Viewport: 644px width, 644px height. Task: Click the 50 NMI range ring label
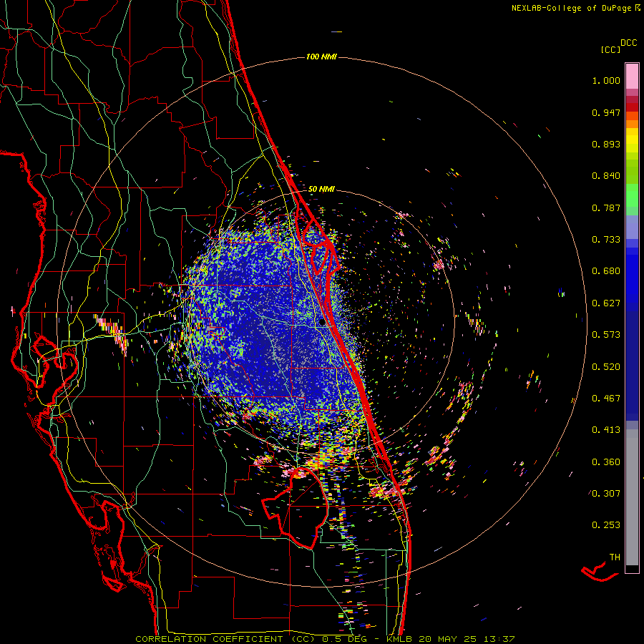[321, 189]
